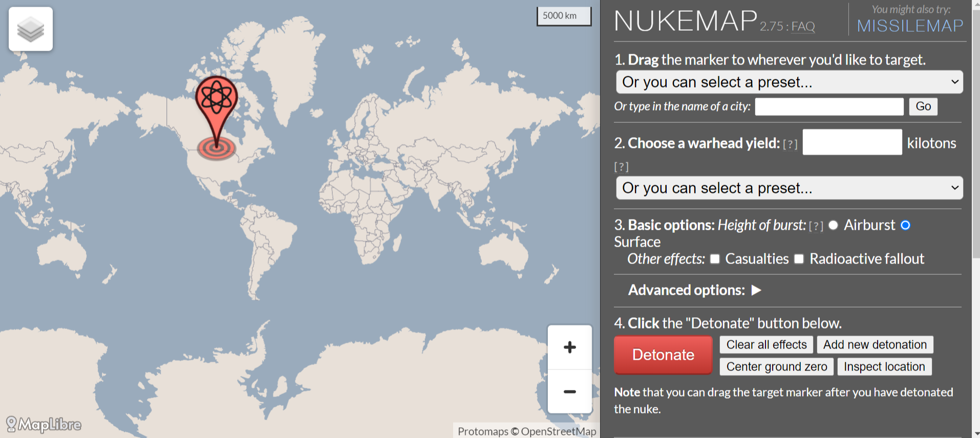Click the MapLibre logo

coord(44,424)
